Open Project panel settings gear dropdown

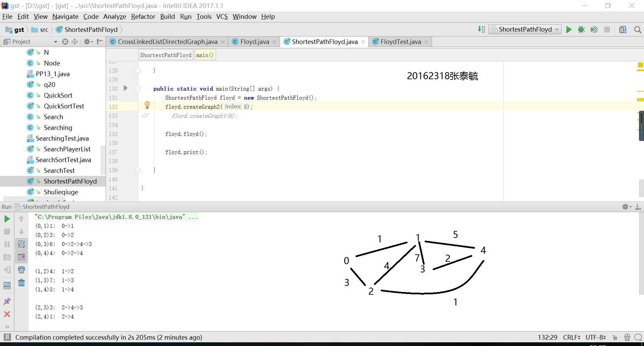(x=88, y=42)
